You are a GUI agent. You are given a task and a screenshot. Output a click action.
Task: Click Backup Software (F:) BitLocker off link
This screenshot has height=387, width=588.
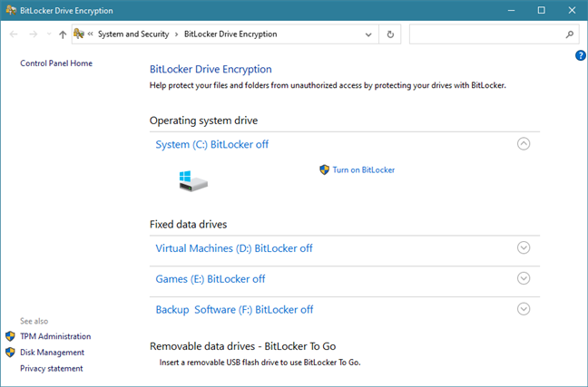(234, 310)
